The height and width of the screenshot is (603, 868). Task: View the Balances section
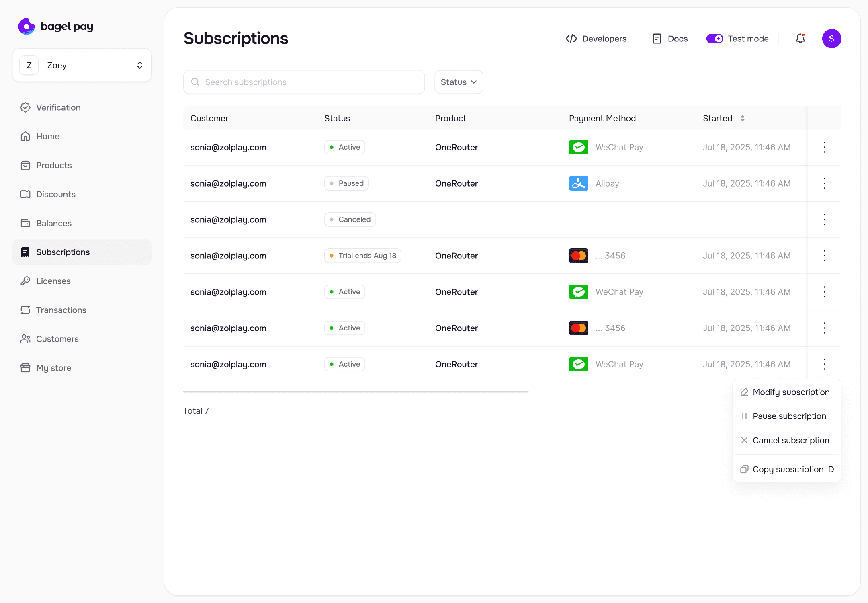click(x=54, y=223)
